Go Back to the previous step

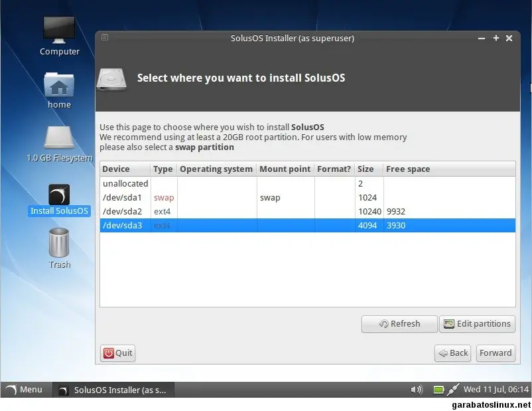[452, 353]
